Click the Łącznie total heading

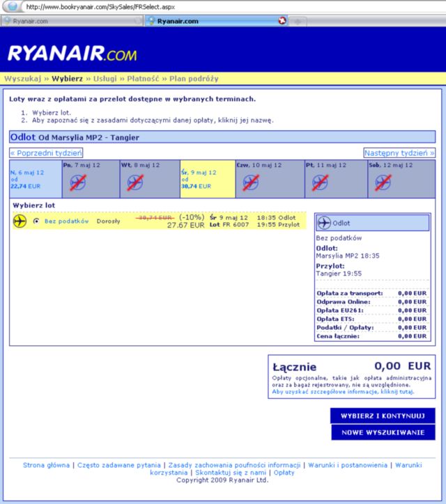coord(295,367)
